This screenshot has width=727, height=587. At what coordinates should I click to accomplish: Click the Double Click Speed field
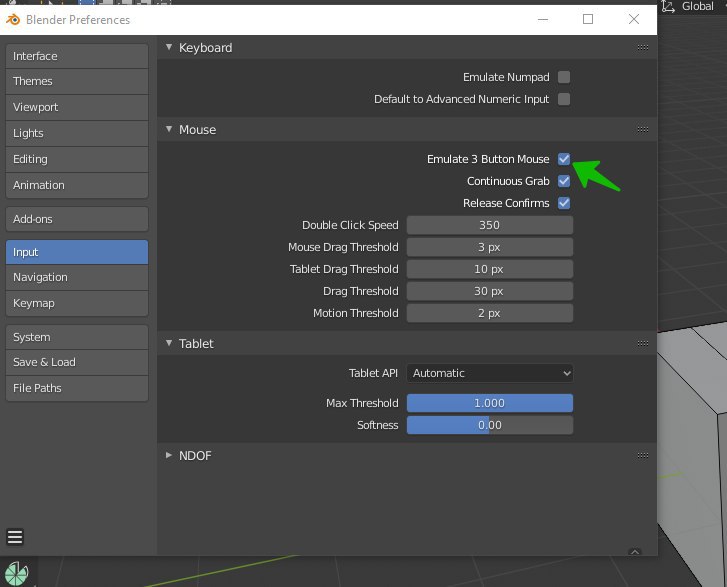pos(490,225)
